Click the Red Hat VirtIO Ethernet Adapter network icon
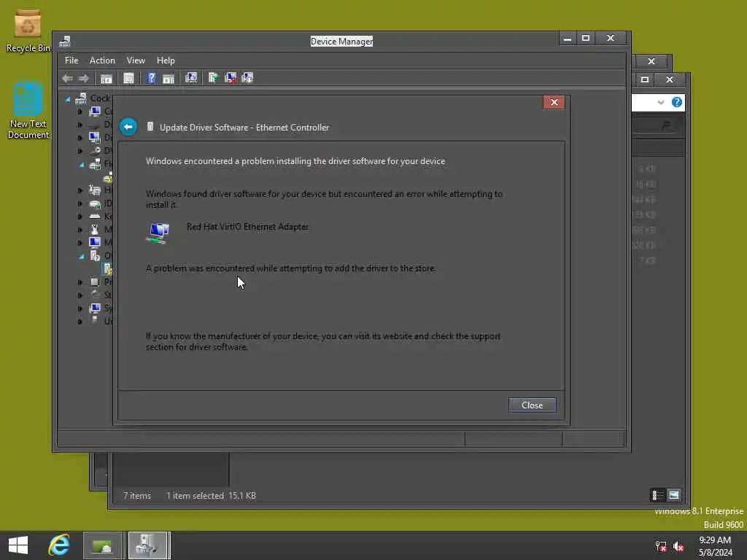The image size is (747, 560). [x=158, y=233]
